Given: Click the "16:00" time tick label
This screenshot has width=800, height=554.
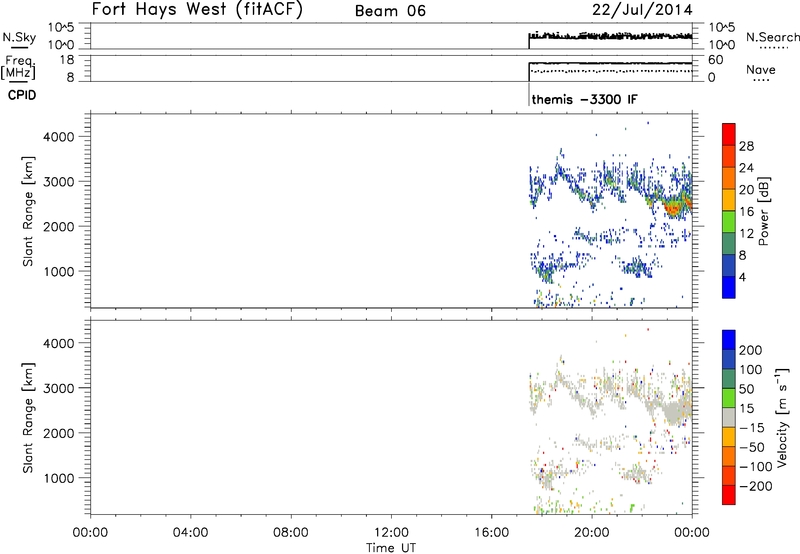Looking at the screenshot, I should pyautogui.click(x=491, y=533).
